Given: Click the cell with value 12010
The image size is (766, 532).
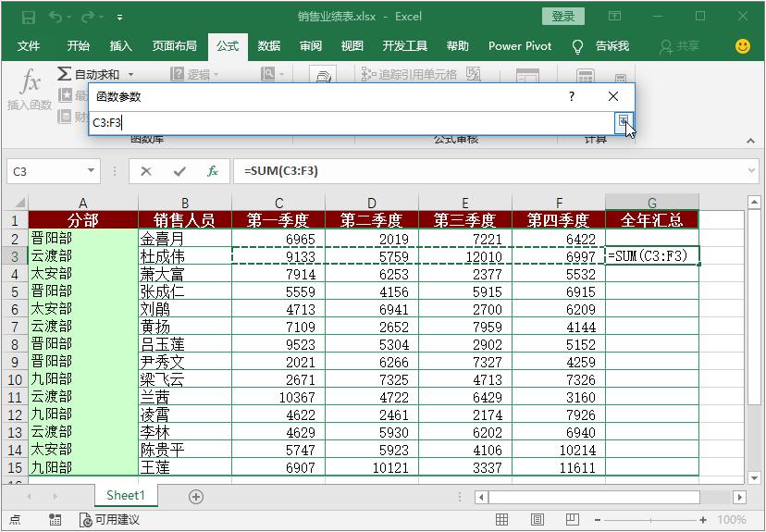Looking at the screenshot, I should (465, 256).
